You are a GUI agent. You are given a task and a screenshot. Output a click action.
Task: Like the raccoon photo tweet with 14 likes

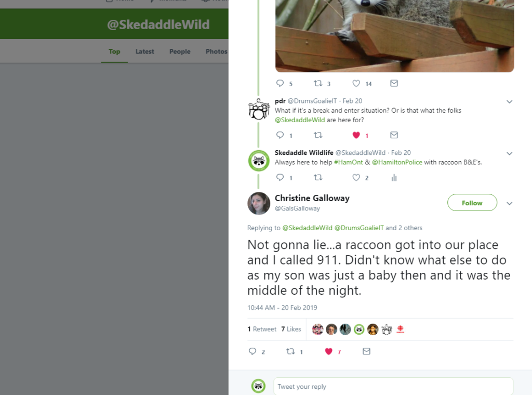pyautogui.click(x=356, y=83)
